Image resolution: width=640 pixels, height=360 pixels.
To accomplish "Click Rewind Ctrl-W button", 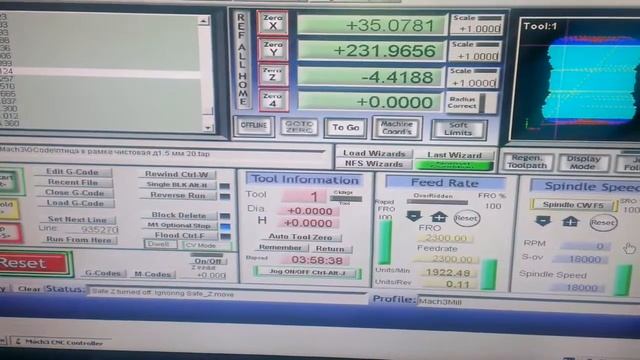I will [x=176, y=174].
